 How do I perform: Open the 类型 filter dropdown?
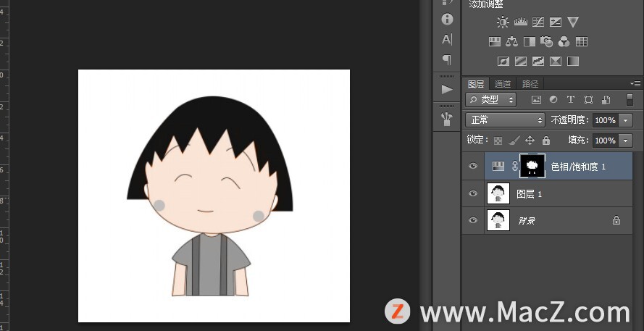click(x=491, y=99)
